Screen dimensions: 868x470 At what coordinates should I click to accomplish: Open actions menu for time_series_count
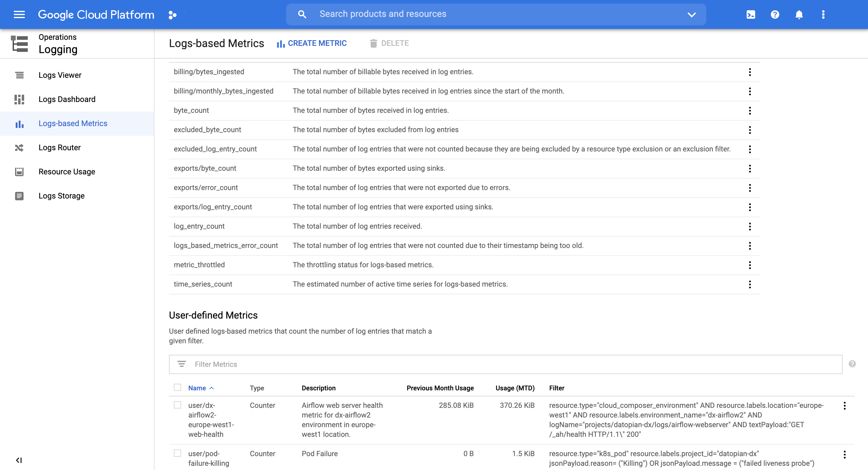[750, 284]
